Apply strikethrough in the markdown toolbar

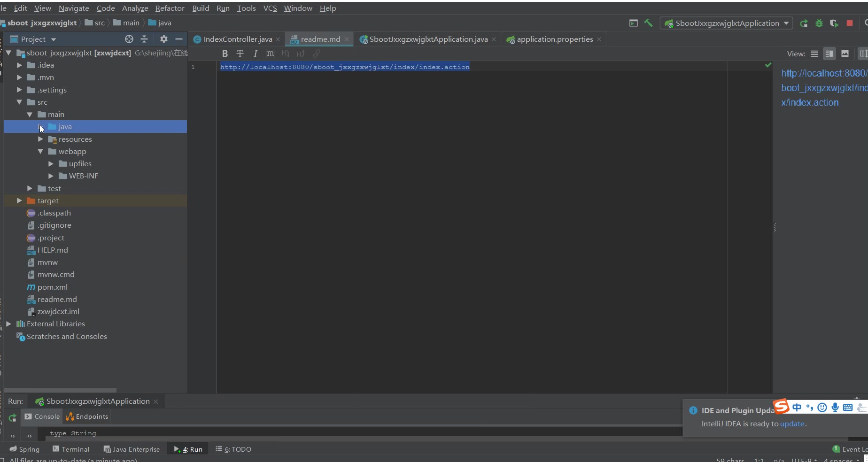coord(240,54)
